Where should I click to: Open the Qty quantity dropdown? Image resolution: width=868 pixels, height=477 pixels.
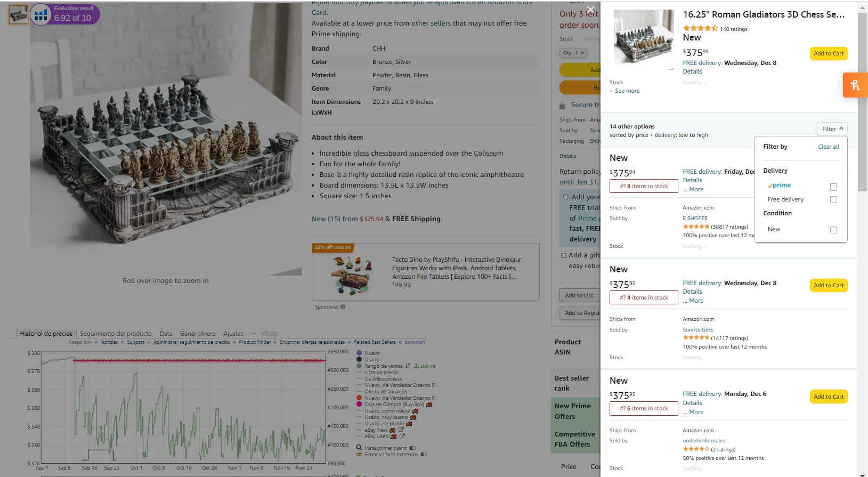573,53
